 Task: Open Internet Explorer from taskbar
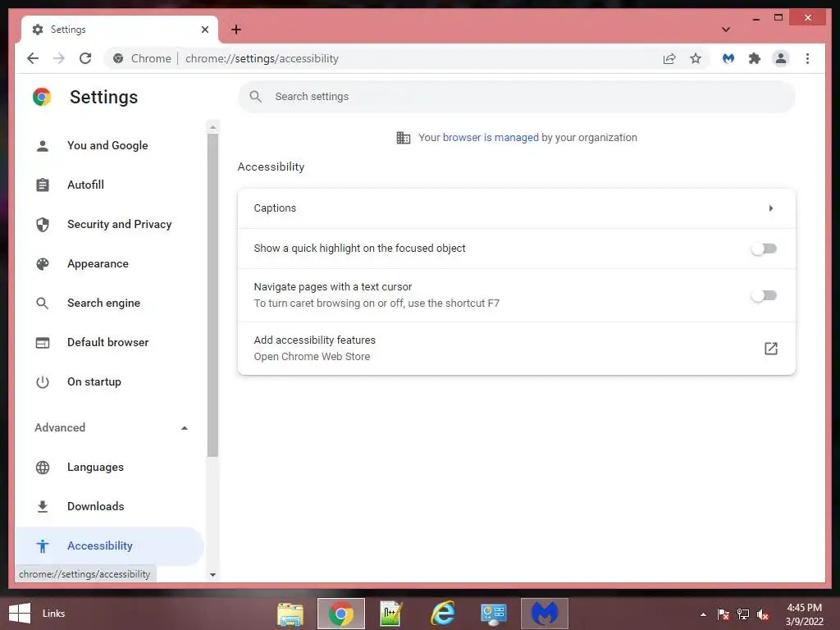443,614
